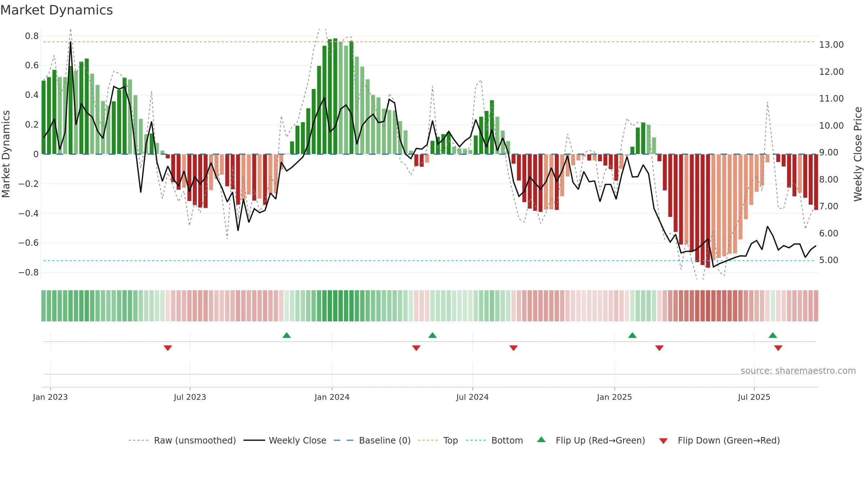Toggle the Bottom legend entry
This screenshot has height=488, width=868.
click(494, 440)
